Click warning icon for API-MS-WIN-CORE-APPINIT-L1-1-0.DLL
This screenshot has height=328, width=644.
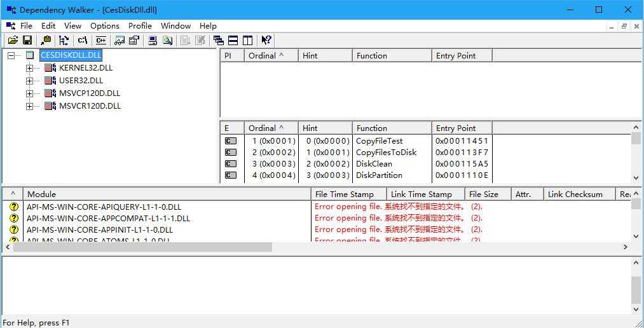point(13,229)
